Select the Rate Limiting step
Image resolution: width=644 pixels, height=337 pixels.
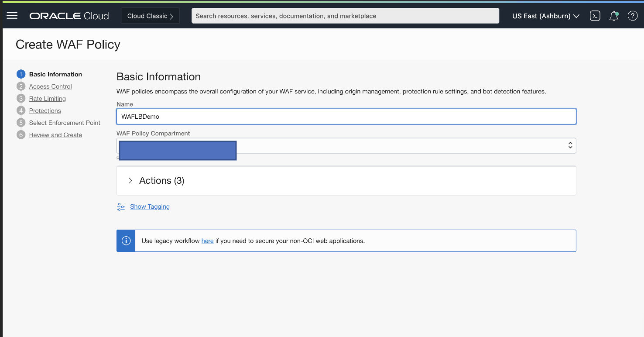[47, 98]
